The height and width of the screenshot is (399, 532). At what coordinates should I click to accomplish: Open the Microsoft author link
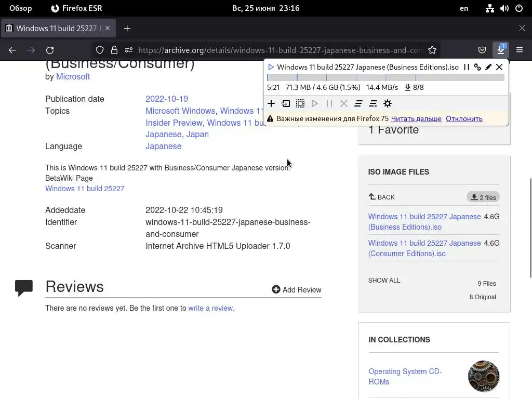click(x=73, y=77)
